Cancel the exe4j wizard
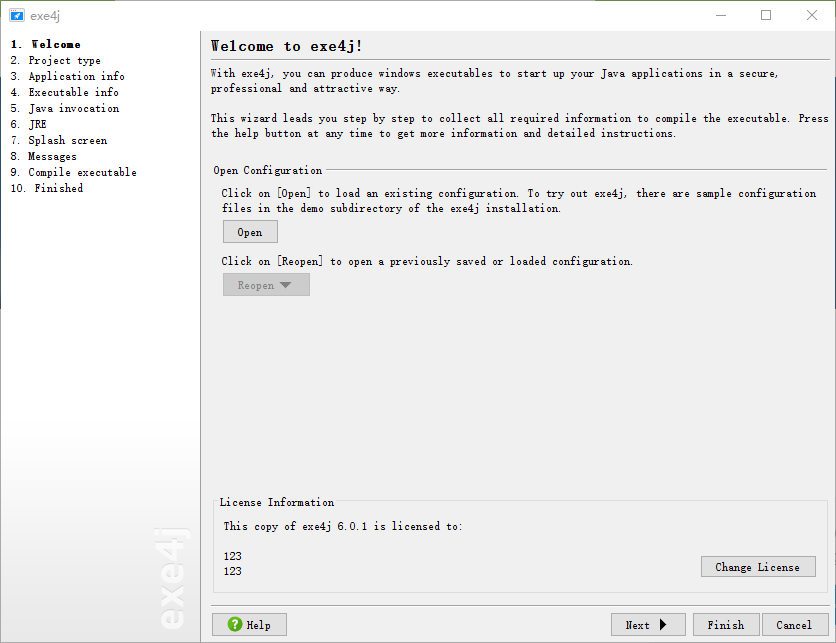 [794, 625]
